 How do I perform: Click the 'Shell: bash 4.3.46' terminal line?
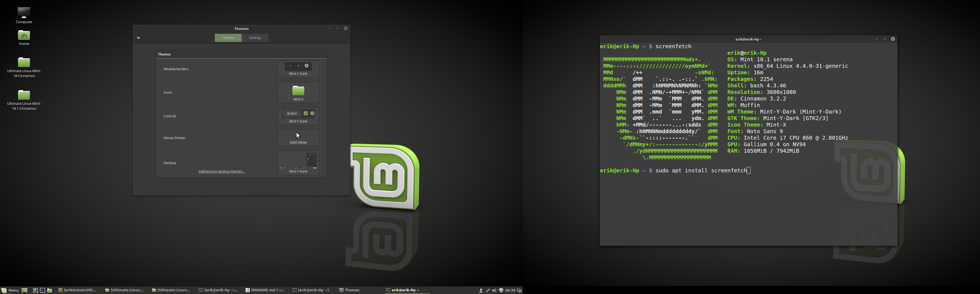pos(757,86)
